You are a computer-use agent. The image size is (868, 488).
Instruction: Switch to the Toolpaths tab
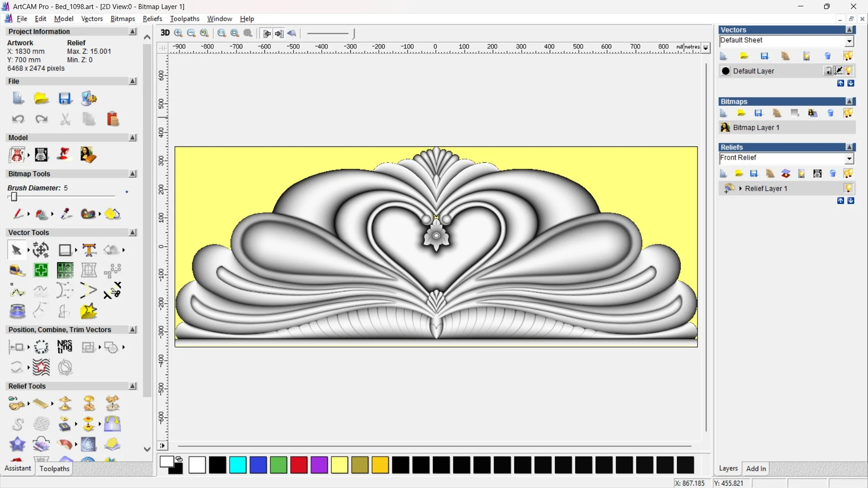click(x=54, y=469)
